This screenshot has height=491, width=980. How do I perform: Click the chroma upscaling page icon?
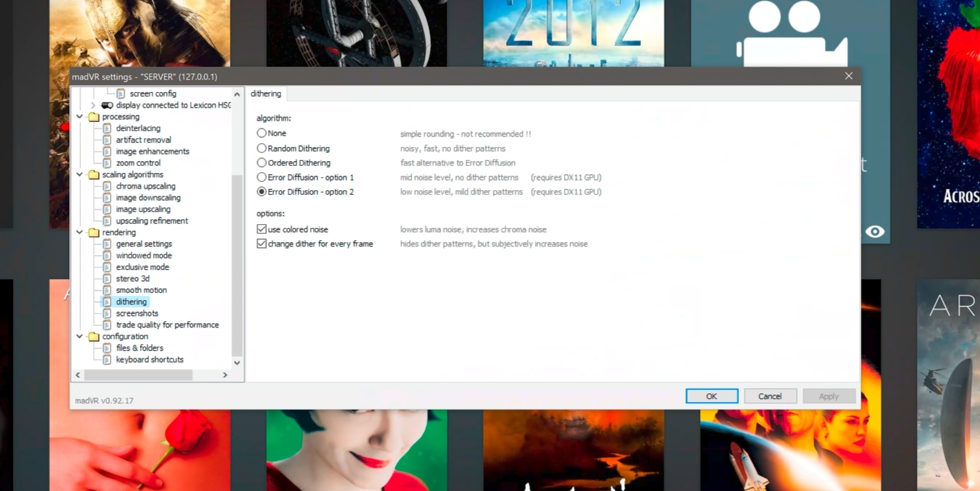tap(107, 186)
